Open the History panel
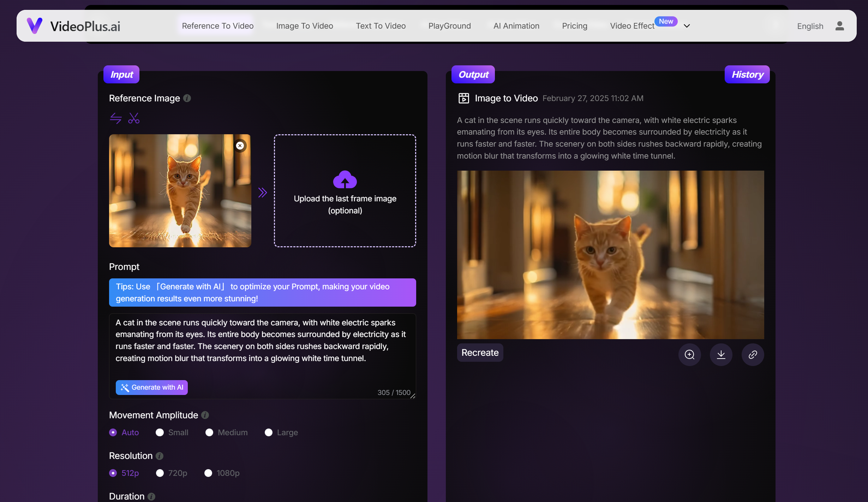Screen dimensions: 868x502 click(747, 75)
